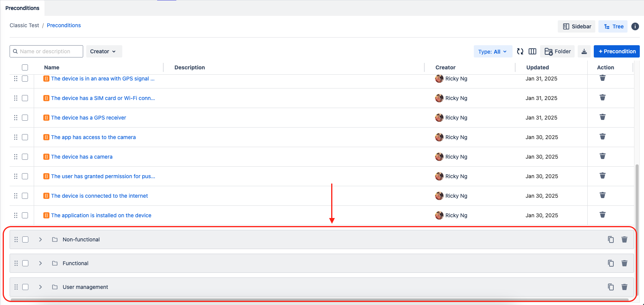The width and height of the screenshot is (644, 305).
Task: Click trash icon for User management folder
Action: pyautogui.click(x=624, y=287)
